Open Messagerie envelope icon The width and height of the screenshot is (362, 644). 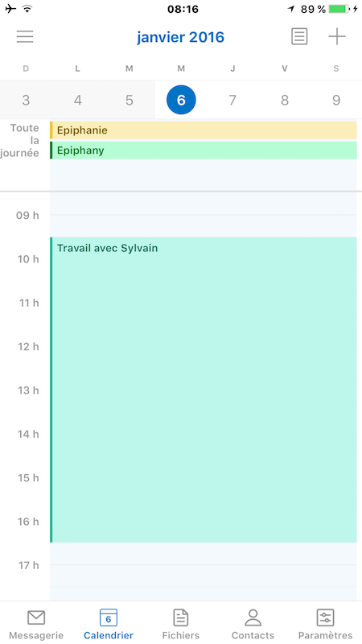click(36, 617)
